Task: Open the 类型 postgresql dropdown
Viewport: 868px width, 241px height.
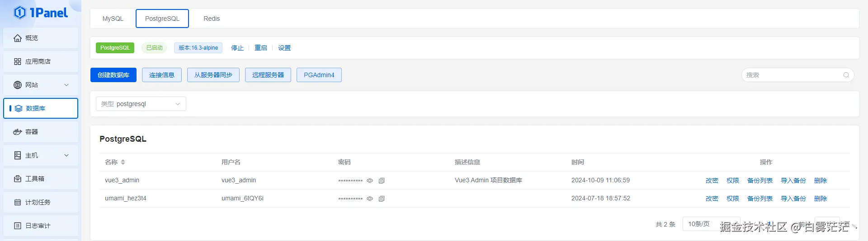Action: (x=141, y=104)
